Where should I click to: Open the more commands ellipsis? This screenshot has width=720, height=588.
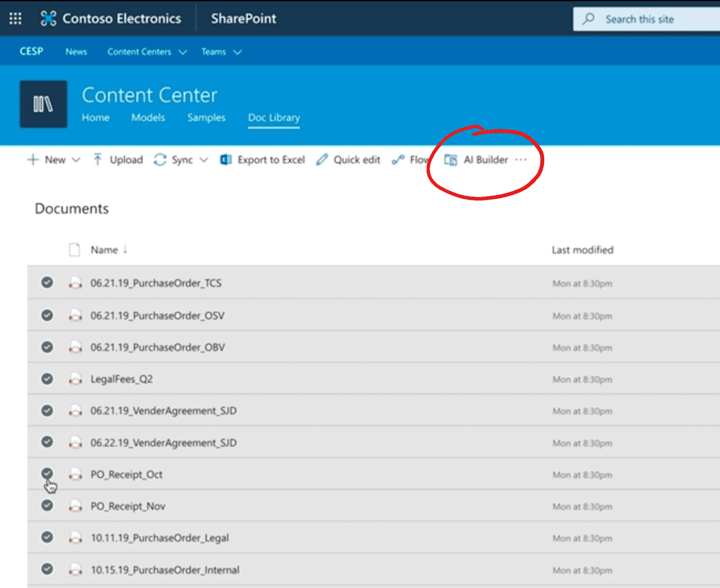[521, 160]
